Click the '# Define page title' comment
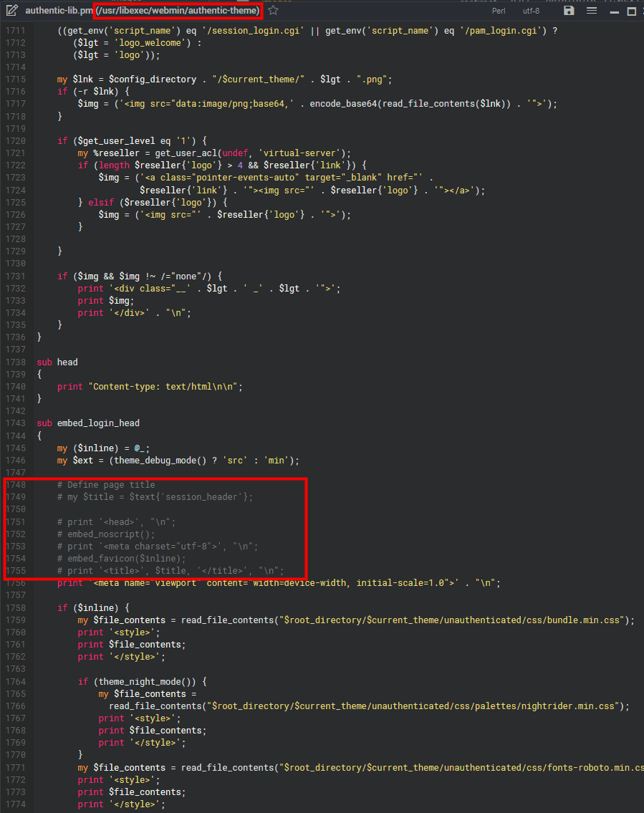The width and height of the screenshot is (644, 813). tap(106, 485)
